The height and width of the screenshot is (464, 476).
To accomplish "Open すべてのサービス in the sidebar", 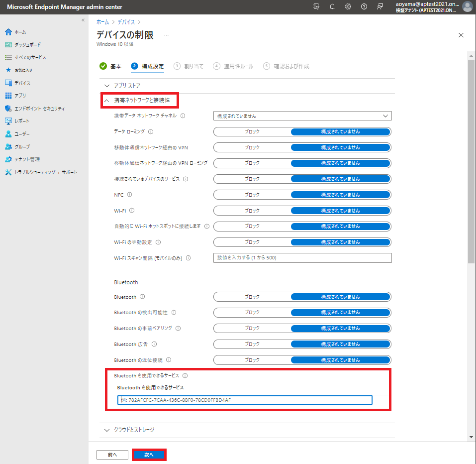I will [25, 57].
